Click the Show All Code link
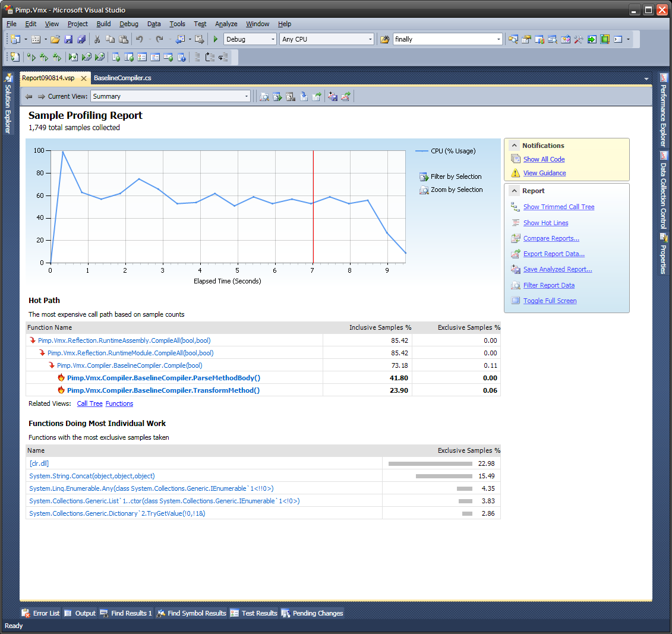The height and width of the screenshot is (634, 672). (544, 159)
